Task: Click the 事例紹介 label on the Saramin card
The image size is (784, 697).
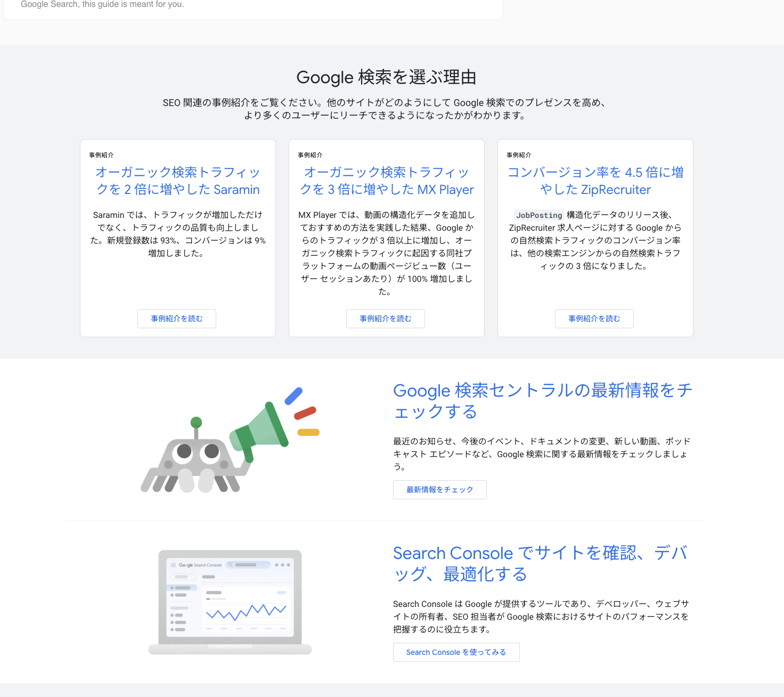Action: [x=101, y=155]
